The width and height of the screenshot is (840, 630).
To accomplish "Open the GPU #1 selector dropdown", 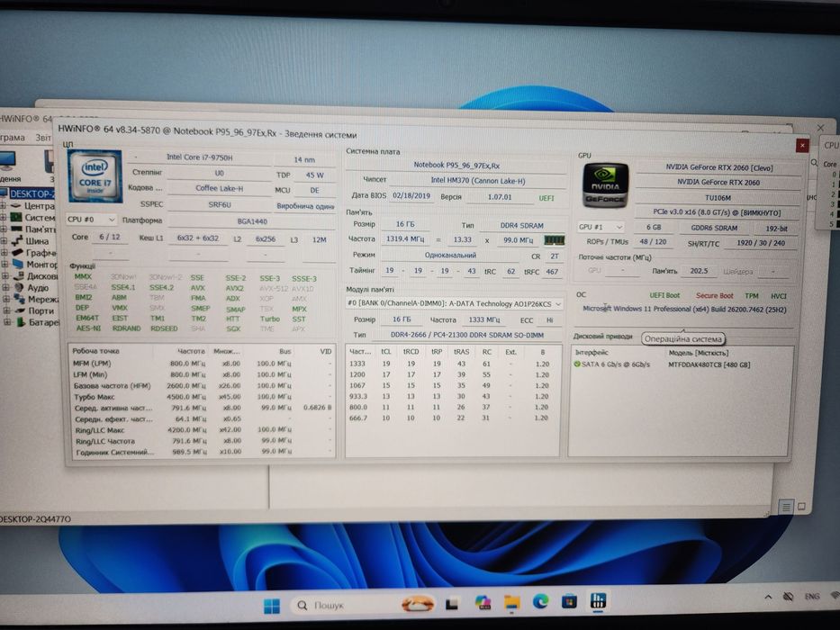I will (x=601, y=227).
